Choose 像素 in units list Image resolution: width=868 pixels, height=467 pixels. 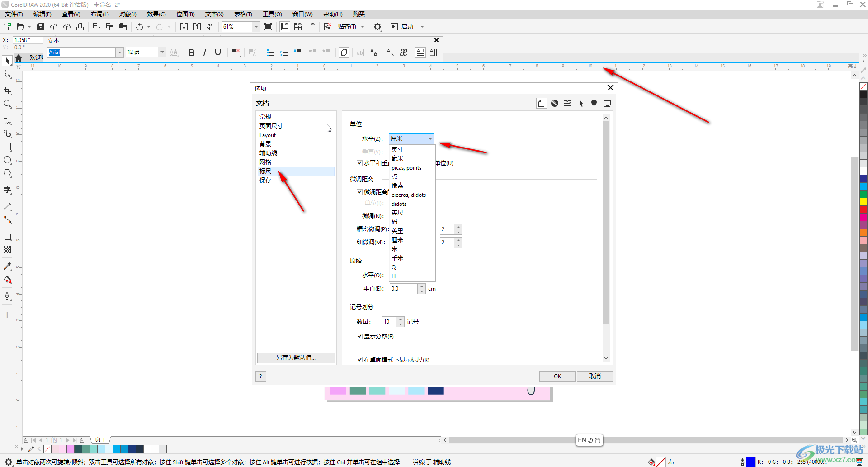coord(412,186)
